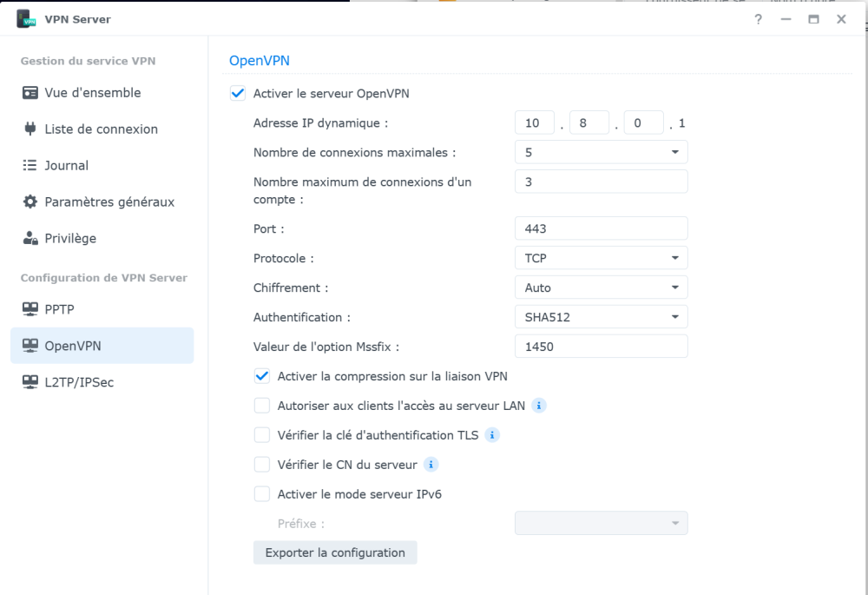Image resolution: width=868 pixels, height=595 pixels.
Task: Open the Nombre de connexions maximales dropdown
Action: point(601,152)
